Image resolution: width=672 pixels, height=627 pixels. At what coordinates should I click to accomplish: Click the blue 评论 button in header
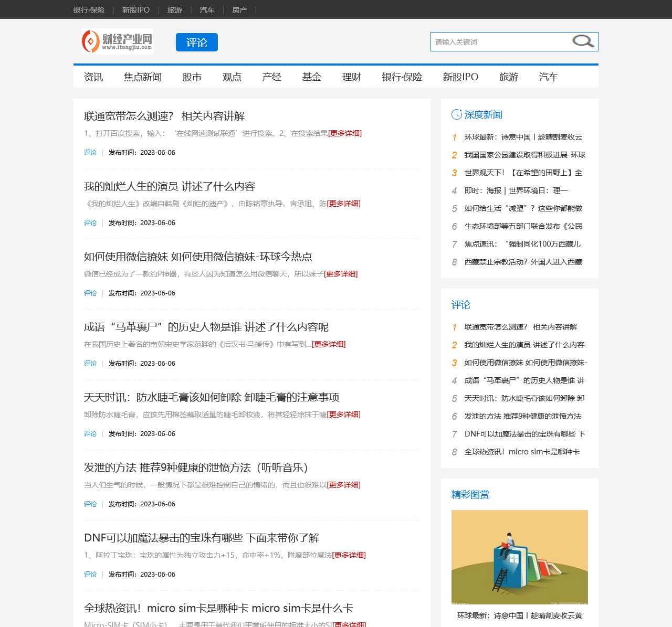click(x=196, y=42)
